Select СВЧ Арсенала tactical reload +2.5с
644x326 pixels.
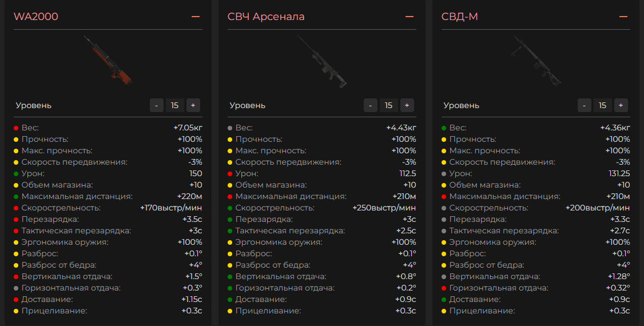coord(406,230)
